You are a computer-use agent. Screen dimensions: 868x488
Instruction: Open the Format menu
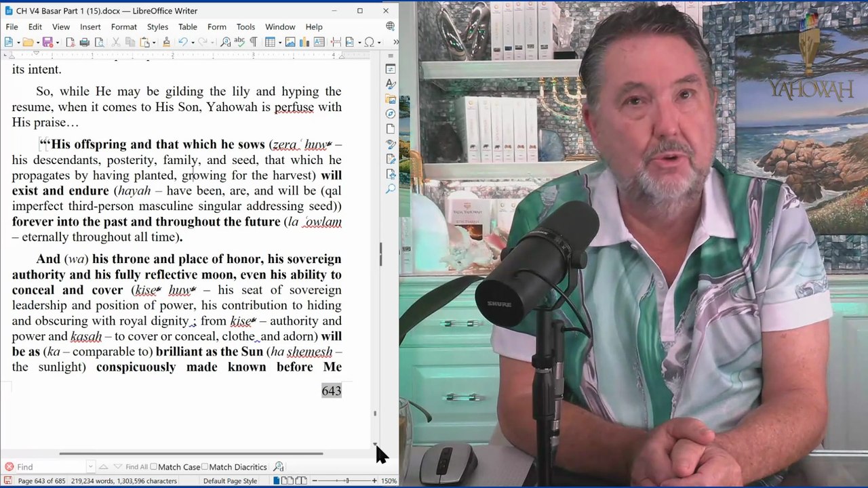[x=124, y=27]
